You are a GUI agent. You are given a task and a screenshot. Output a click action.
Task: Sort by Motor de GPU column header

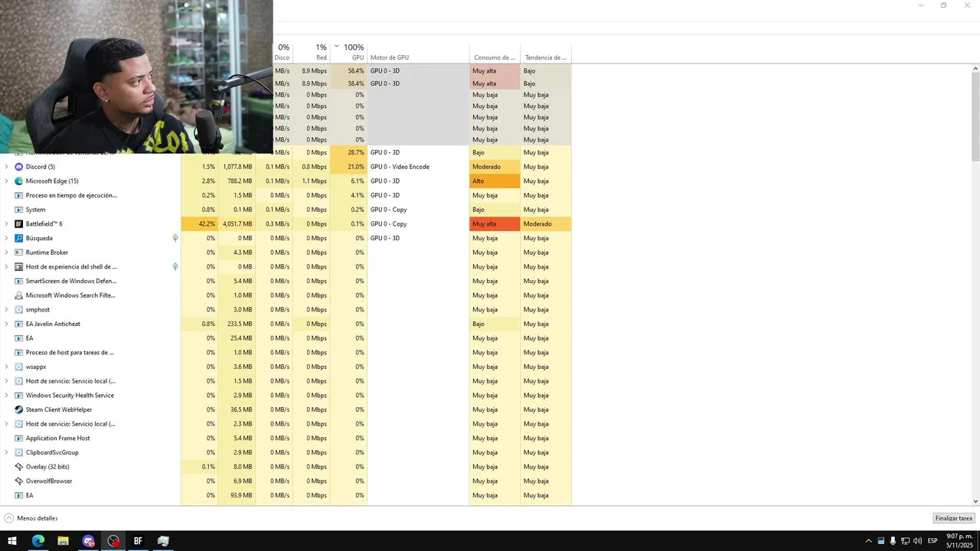point(418,52)
